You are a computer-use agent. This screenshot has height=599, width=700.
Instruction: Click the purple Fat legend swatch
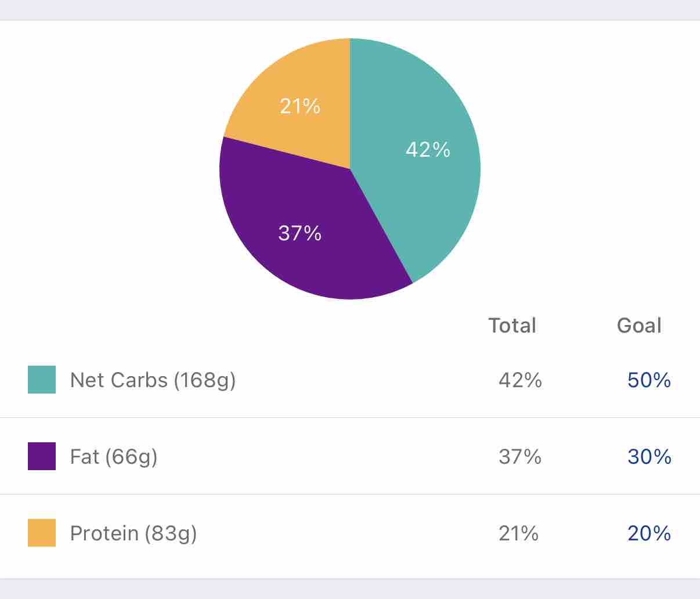point(42,456)
